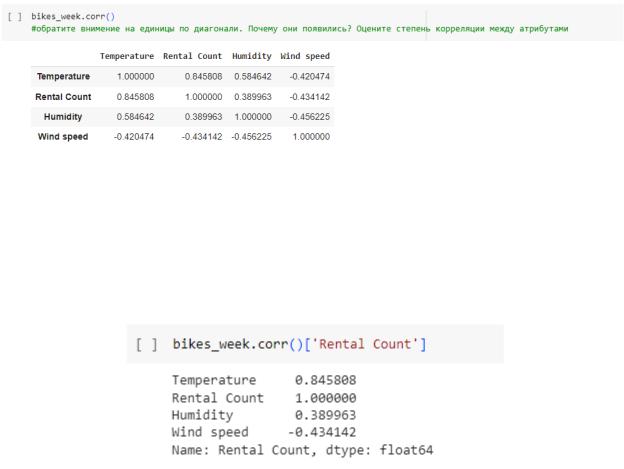Click Humidity row value 0.389963
624x469 pixels.
tap(203, 117)
